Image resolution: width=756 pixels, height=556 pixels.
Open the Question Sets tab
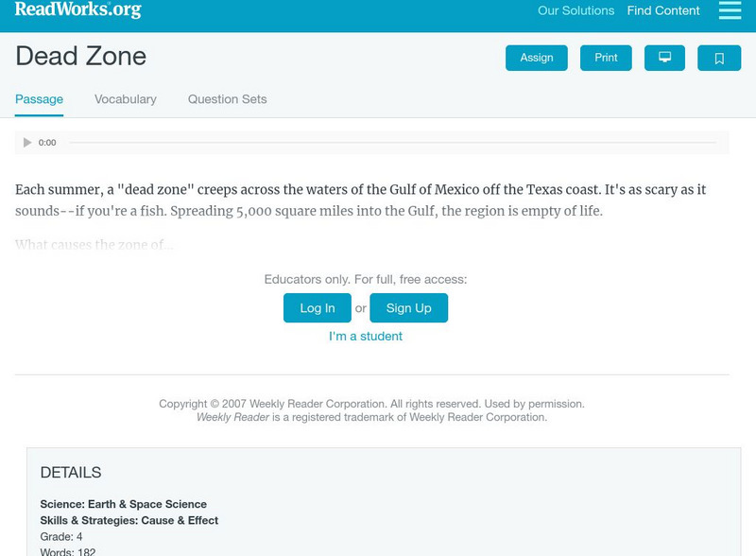tap(226, 98)
